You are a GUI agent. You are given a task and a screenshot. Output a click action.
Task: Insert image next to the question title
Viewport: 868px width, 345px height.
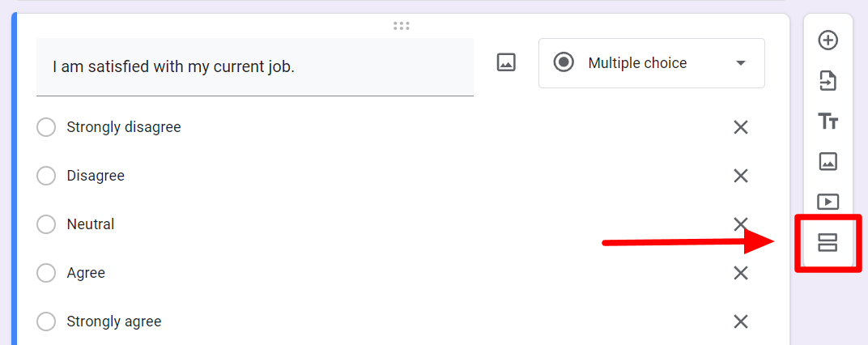pos(506,62)
